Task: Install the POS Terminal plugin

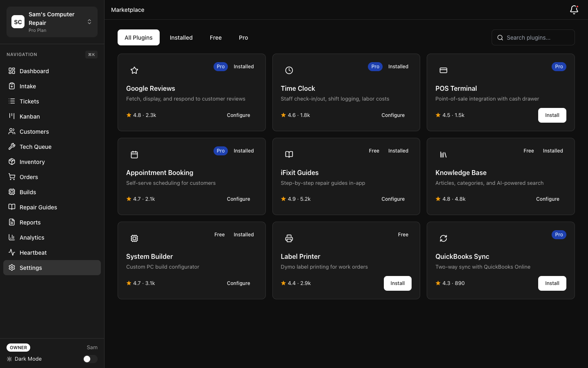Action: tap(552, 115)
